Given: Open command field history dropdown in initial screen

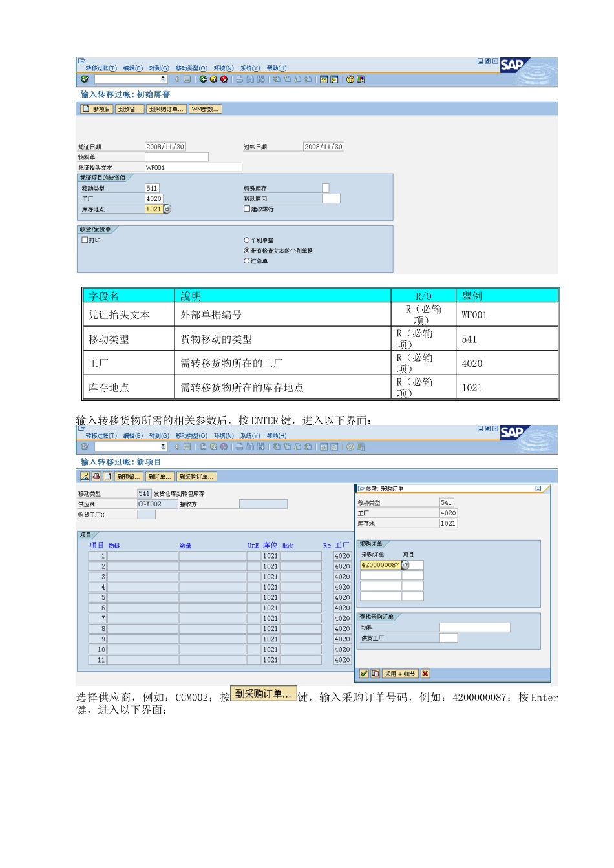Looking at the screenshot, I should point(164,79).
